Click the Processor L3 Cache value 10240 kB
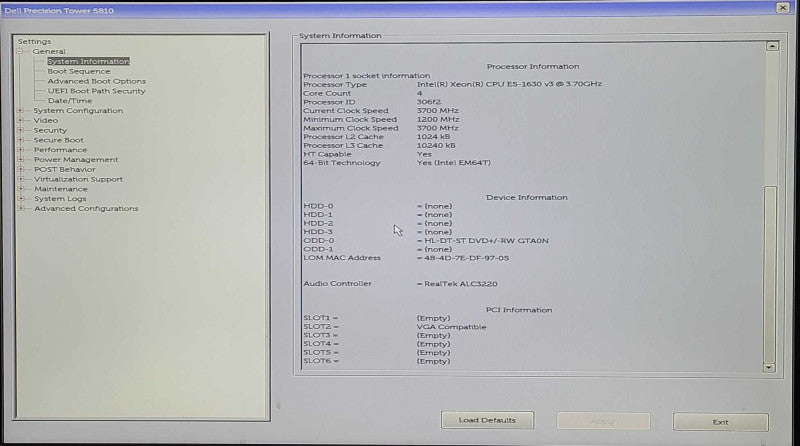800x446 pixels. pos(436,145)
